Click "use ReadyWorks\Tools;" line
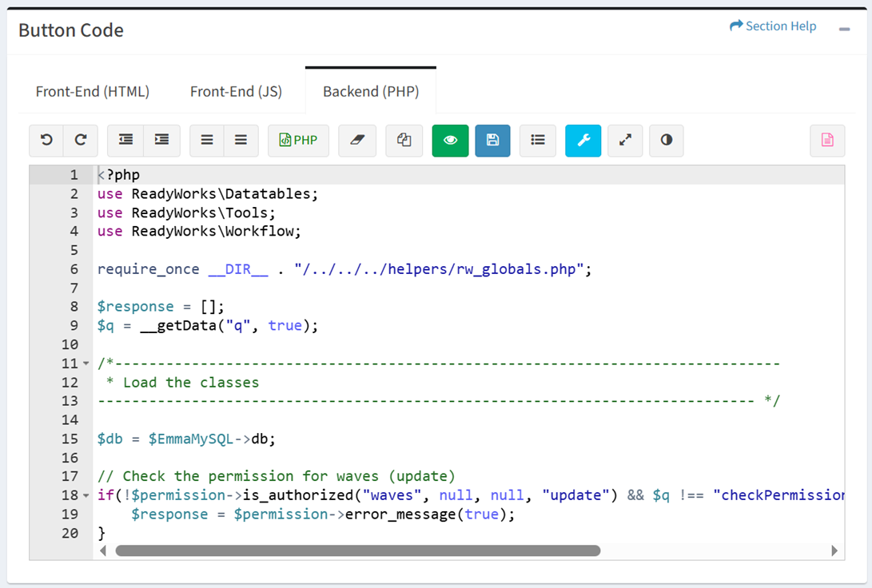The width and height of the screenshot is (872, 588). (x=186, y=213)
